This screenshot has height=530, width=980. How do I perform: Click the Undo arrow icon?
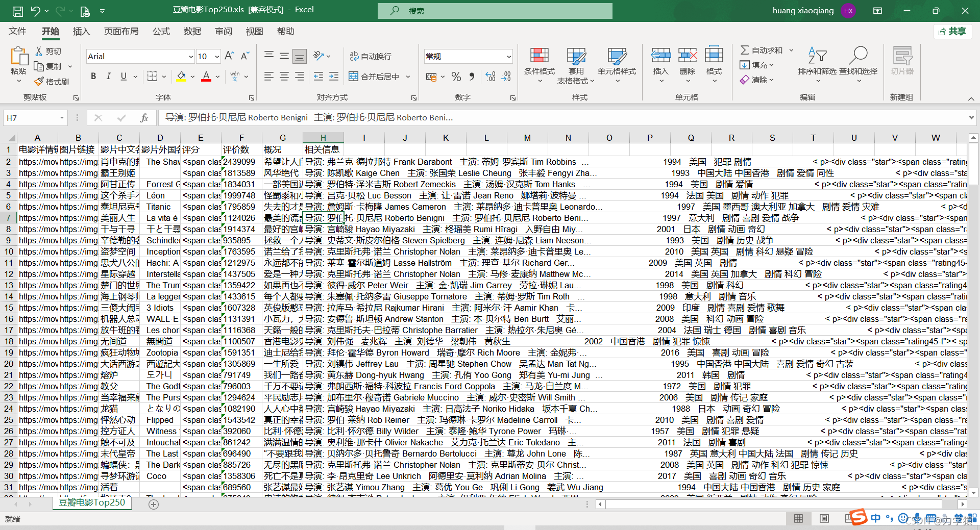[x=35, y=11]
